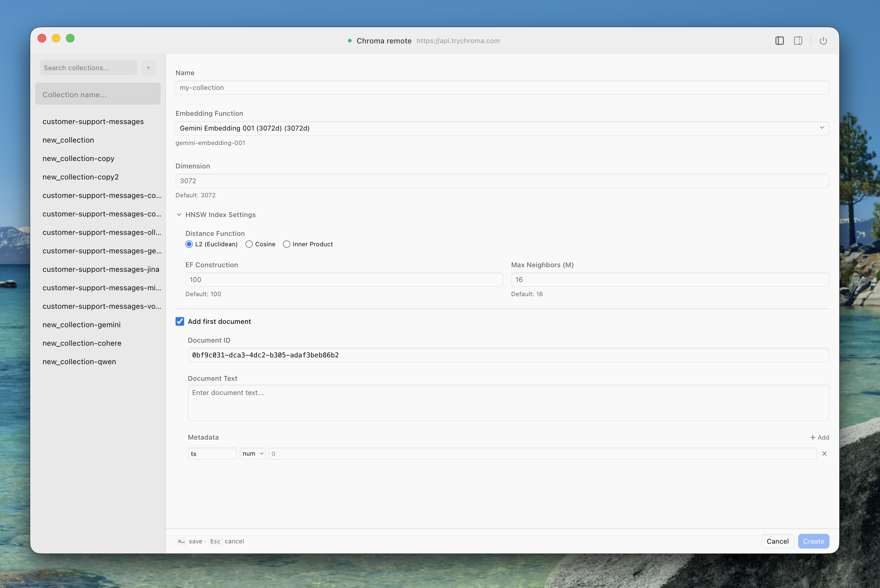880x588 pixels.
Task: Uncheck the Add first document checkbox
Action: pyautogui.click(x=180, y=321)
